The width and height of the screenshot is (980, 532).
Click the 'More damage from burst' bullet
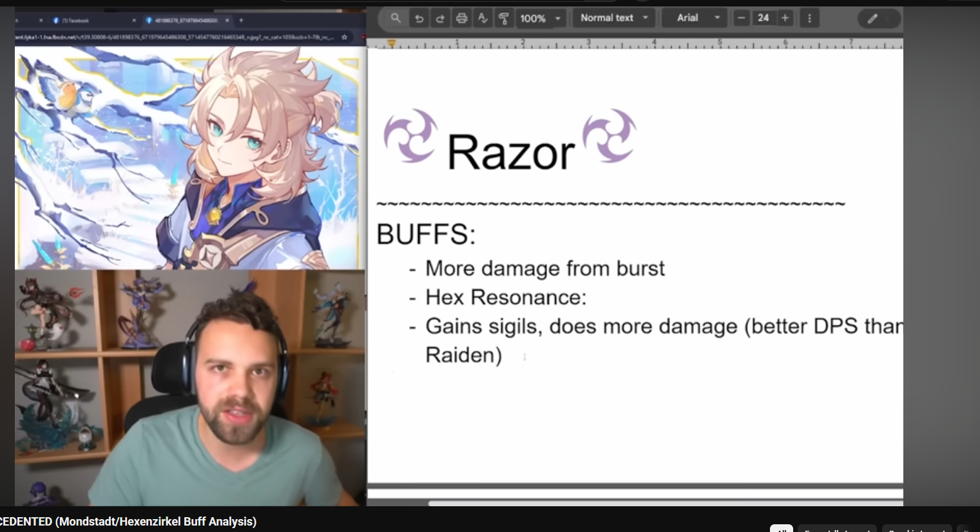[544, 269]
